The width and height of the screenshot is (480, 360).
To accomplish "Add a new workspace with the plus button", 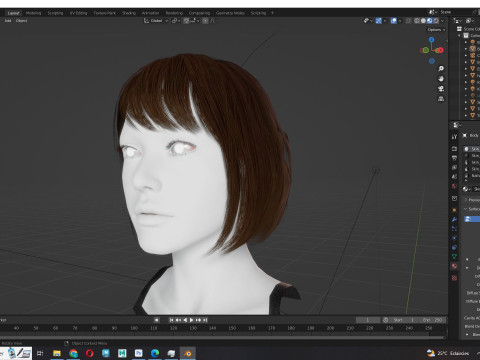I will pos(272,13).
